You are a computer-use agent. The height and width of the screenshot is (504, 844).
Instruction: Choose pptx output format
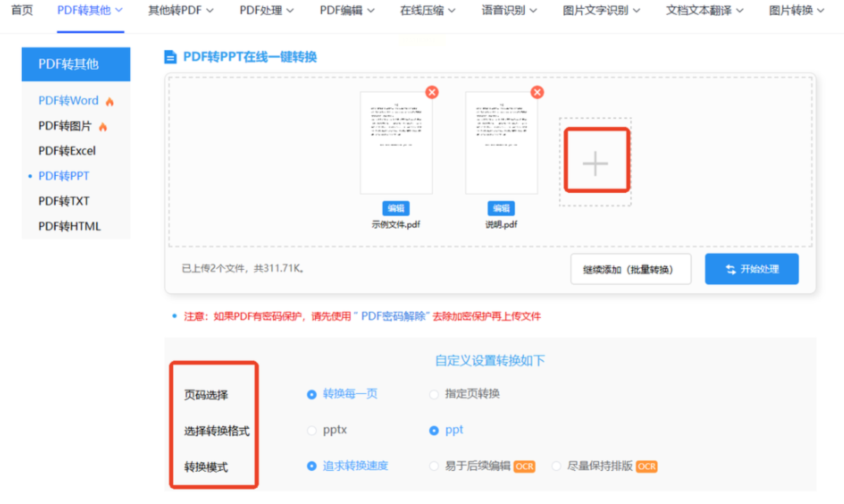pyautogui.click(x=312, y=430)
